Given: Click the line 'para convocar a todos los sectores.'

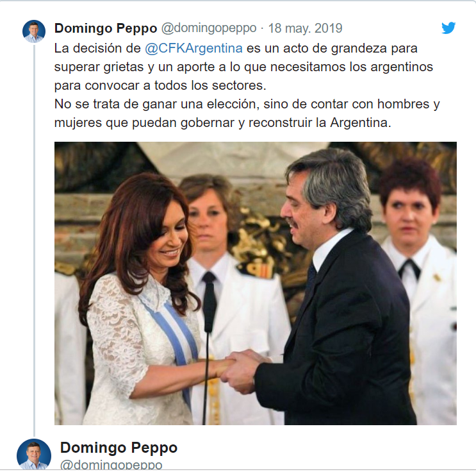Looking at the screenshot, I should tap(160, 86).
